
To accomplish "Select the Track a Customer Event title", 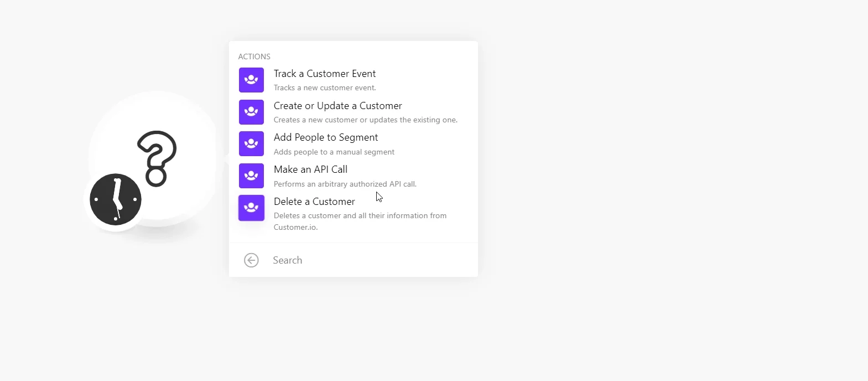I will click(x=325, y=74).
